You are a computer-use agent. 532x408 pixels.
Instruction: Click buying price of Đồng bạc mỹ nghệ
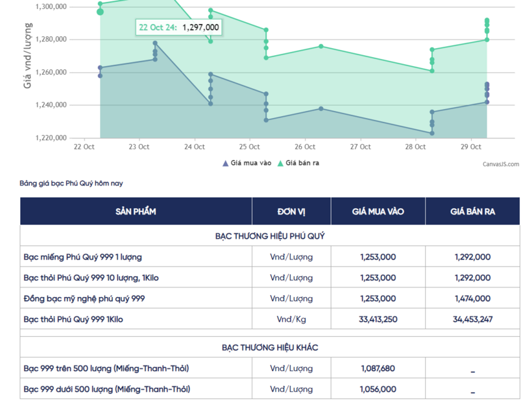[x=378, y=298]
